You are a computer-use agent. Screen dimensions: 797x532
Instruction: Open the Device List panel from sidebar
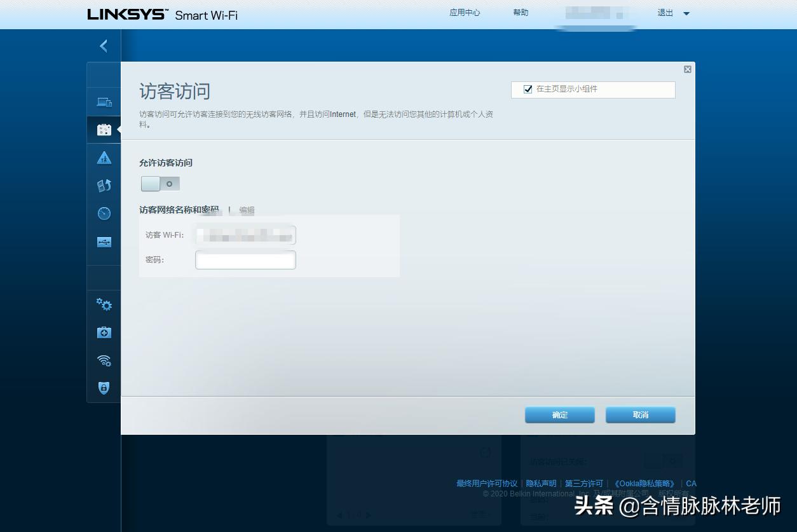tap(103, 101)
